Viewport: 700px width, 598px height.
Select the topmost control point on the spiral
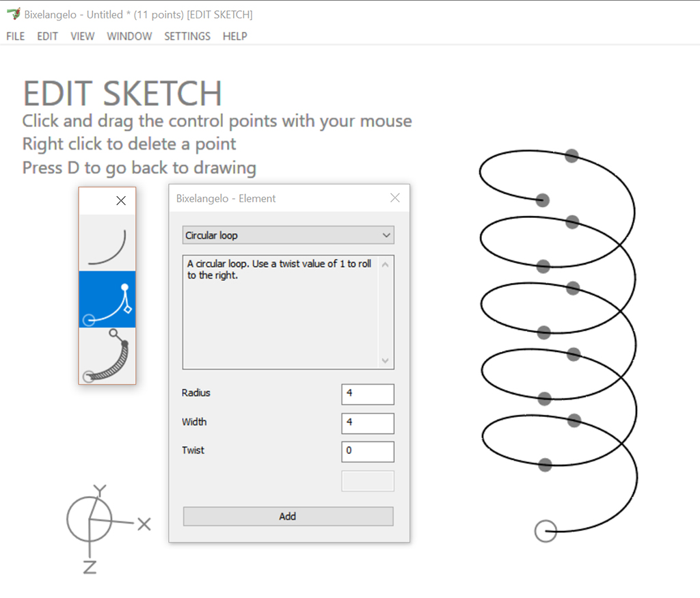coord(572,156)
